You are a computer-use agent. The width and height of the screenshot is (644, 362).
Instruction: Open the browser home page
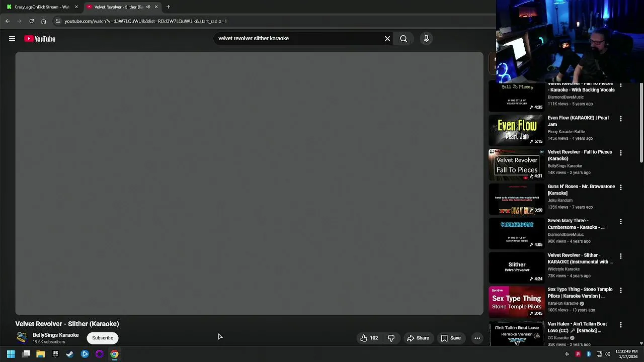43,21
